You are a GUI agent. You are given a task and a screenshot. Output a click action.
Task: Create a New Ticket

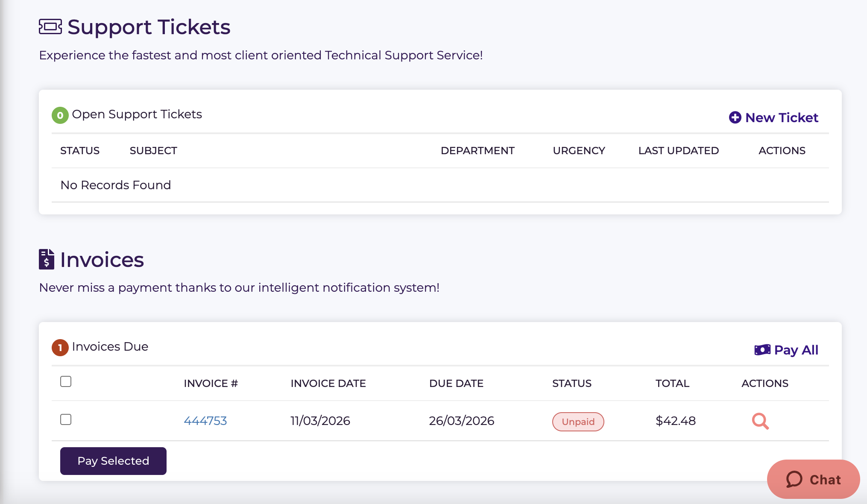[773, 117]
